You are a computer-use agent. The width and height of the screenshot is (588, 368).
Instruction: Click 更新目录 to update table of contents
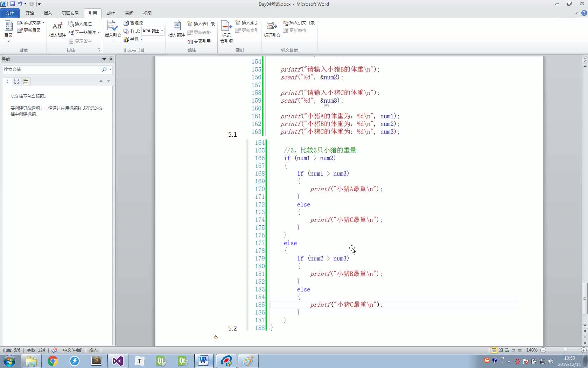click(x=29, y=30)
